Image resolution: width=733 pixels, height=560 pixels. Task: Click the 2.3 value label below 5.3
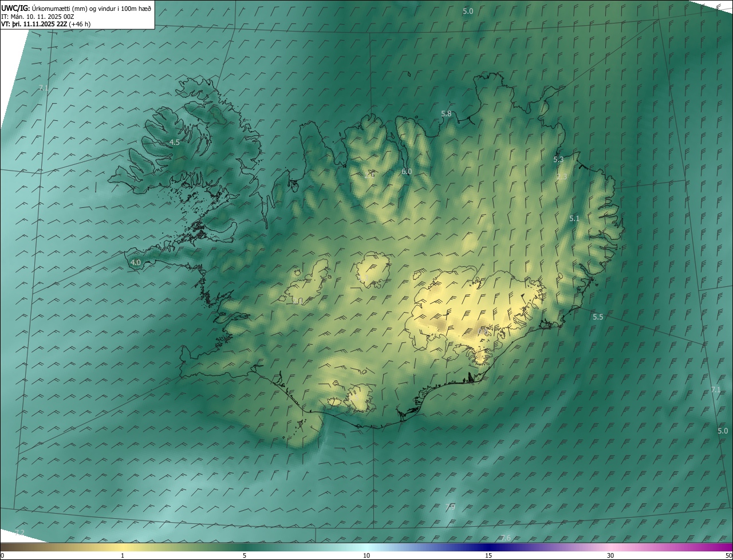562,176
